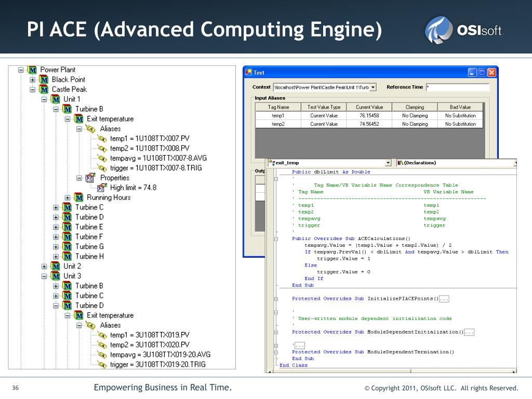
Task: Click the Castle Peak module icon
Action: point(44,89)
